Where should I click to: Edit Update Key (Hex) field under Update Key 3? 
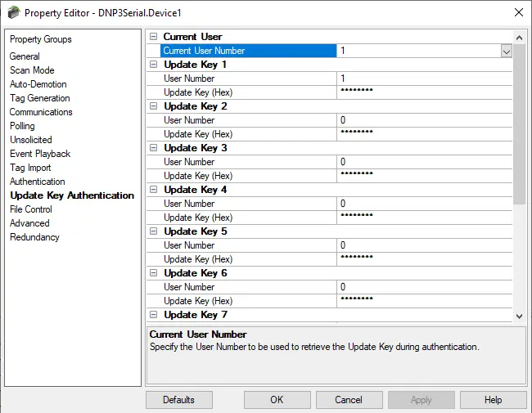click(425, 176)
